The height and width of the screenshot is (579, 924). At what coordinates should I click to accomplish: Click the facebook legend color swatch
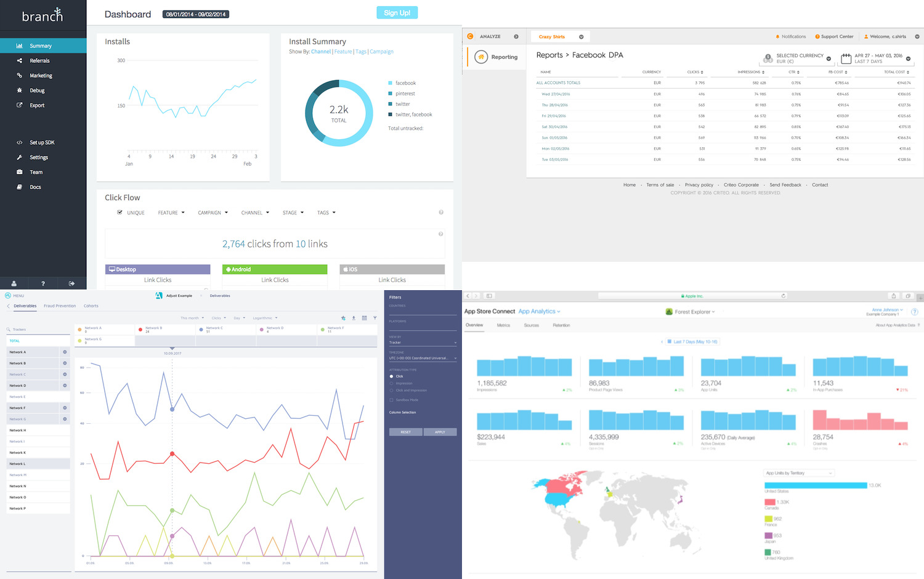[x=390, y=83]
